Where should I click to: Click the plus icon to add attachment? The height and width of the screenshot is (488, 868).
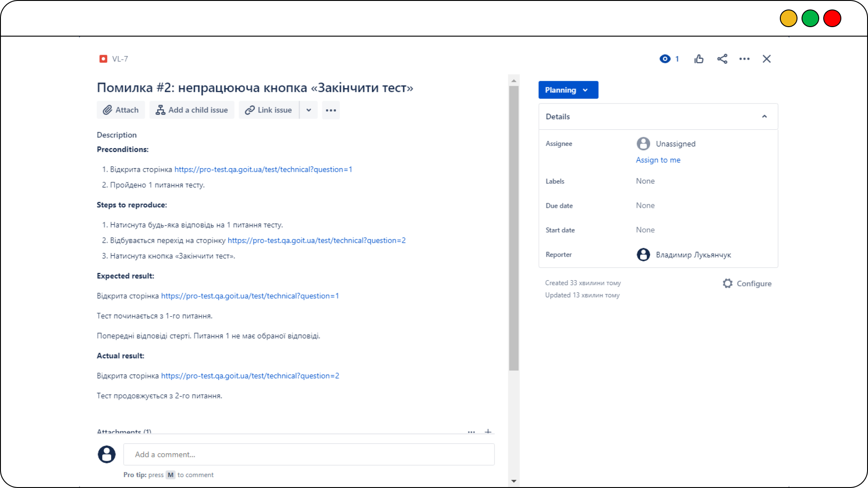(x=488, y=432)
